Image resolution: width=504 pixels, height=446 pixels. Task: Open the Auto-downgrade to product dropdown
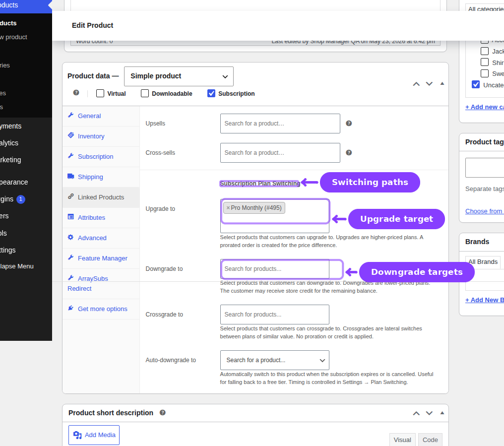click(275, 360)
